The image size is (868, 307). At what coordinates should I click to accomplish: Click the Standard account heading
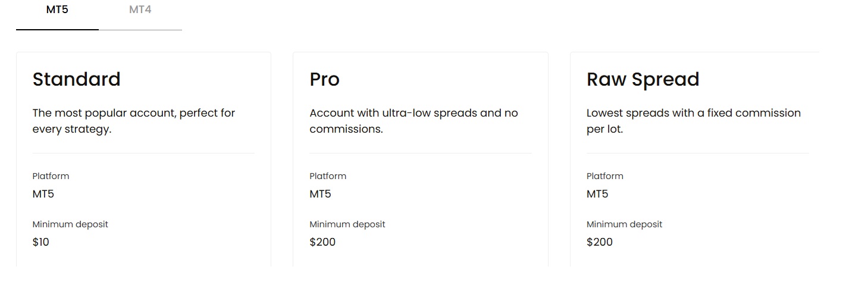tap(77, 79)
